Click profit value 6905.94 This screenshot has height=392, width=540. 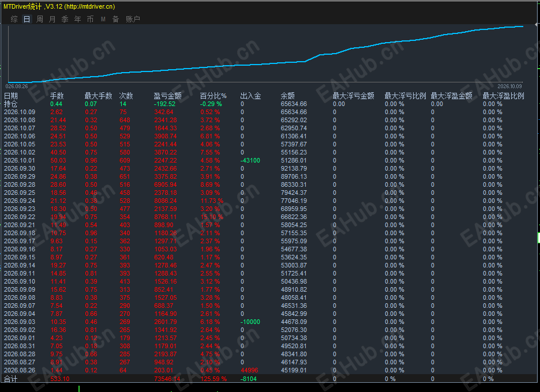point(166,185)
